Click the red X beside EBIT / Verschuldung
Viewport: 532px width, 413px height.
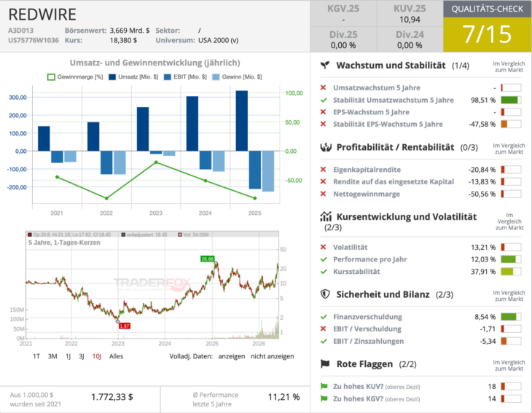click(x=323, y=329)
